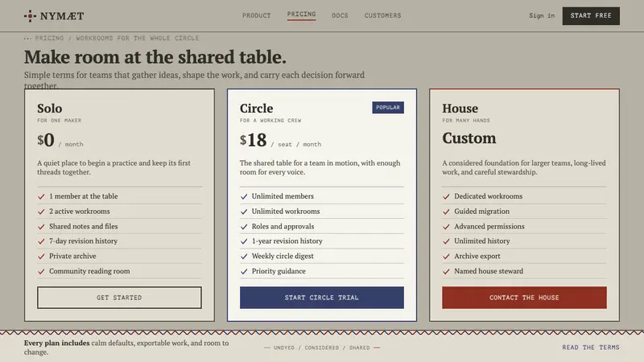This screenshot has width=644, height=362.
Task: Click the '1 member at the table' text
Action: tap(84, 196)
